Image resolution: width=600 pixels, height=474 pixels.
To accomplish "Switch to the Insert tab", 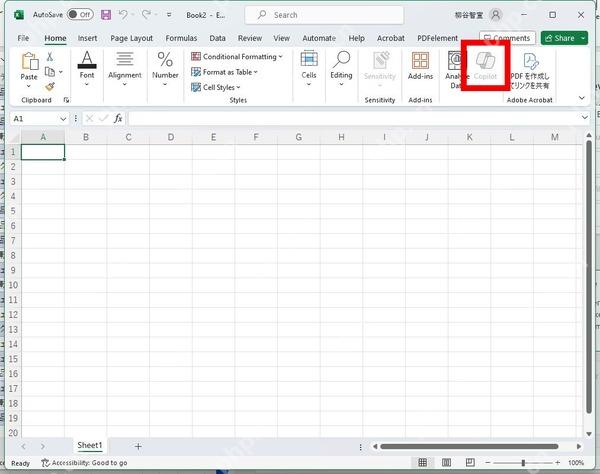I will coord(87,38).
